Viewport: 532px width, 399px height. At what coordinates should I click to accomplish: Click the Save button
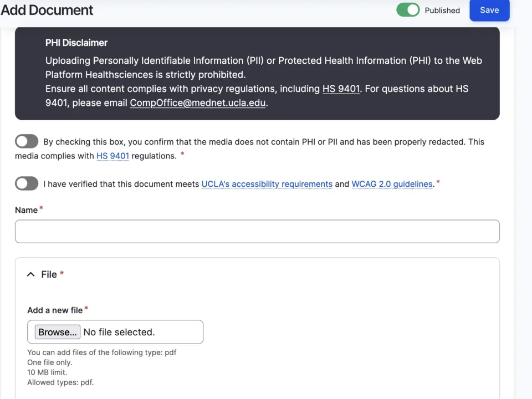pyautogui.click(x=489, y=10)
